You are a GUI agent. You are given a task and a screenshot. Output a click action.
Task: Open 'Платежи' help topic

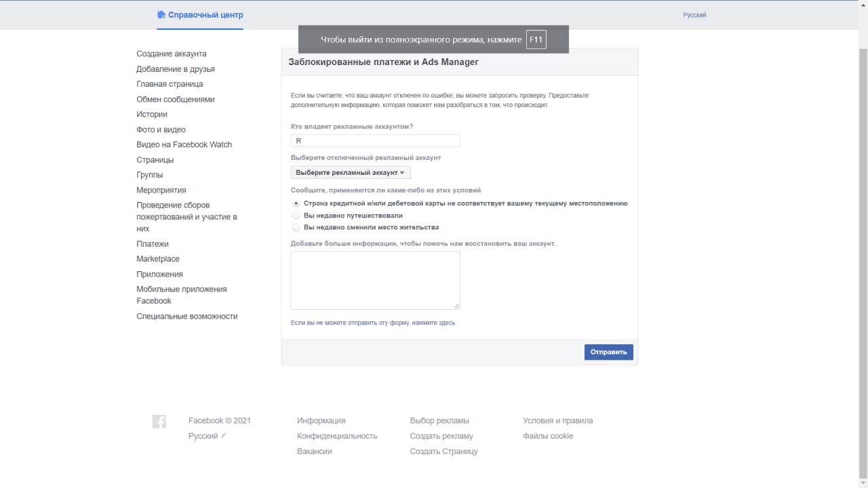[x=153, y=244]
